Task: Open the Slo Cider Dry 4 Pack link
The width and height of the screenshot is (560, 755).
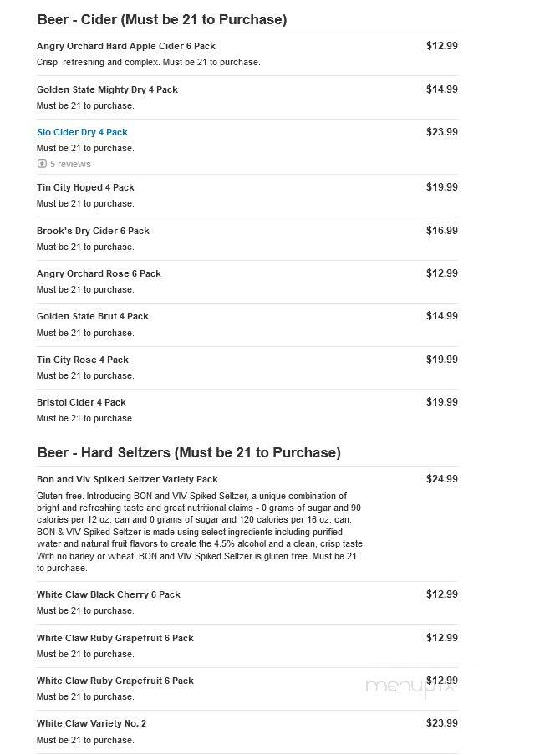Action: click(x=83, y=132)
